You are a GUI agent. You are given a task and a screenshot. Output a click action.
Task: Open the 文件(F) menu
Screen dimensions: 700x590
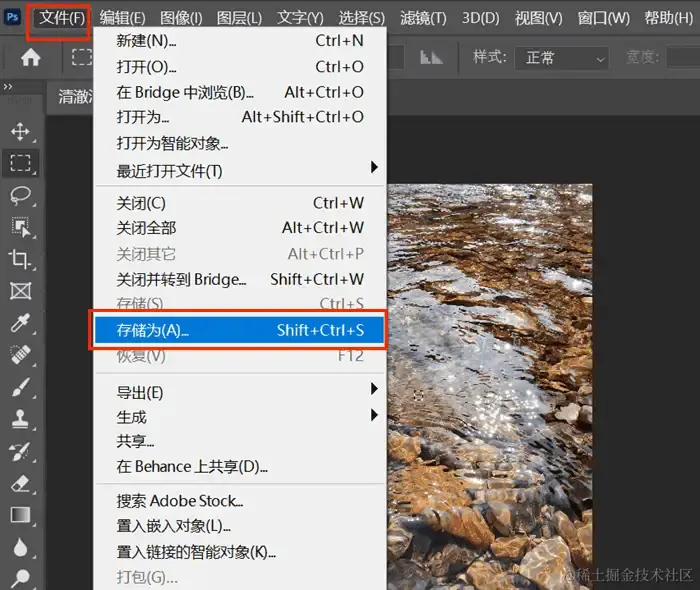[61, 18]
